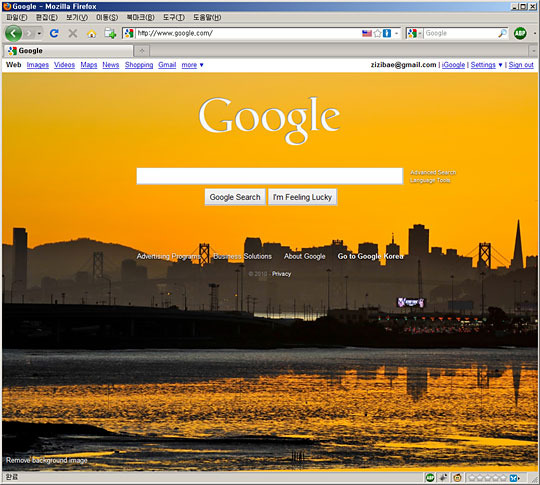Click the new tab page icon with green plus
Viewport: 540px width, 485px height.
point(110,33)
